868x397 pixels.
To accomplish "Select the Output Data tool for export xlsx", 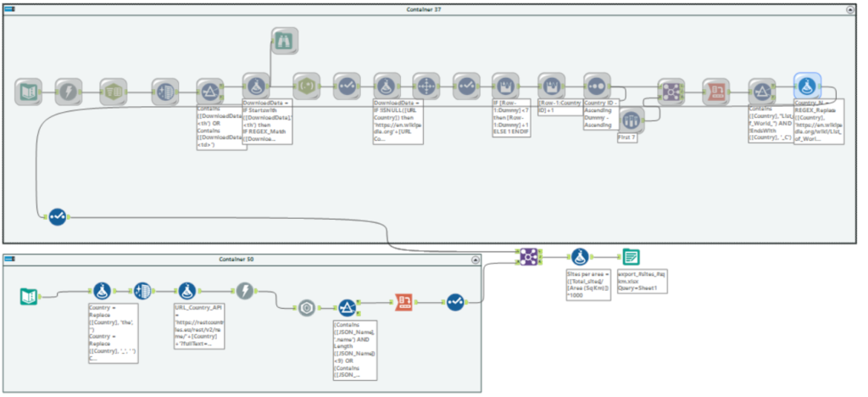I will point(631,257).
